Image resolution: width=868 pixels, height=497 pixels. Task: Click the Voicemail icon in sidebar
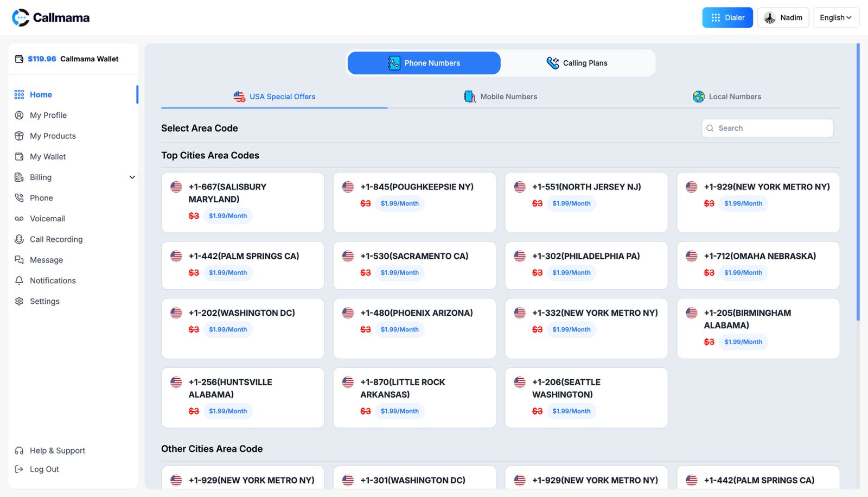19,219
